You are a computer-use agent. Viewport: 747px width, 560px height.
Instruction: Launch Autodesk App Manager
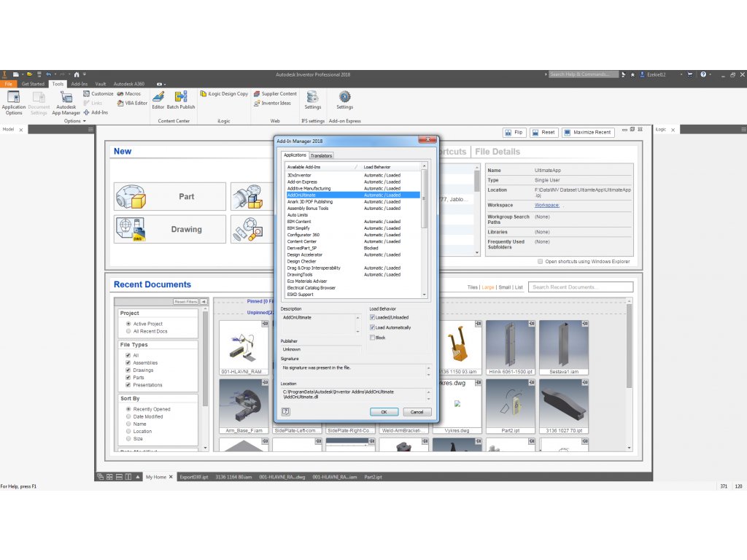[66, 103]
